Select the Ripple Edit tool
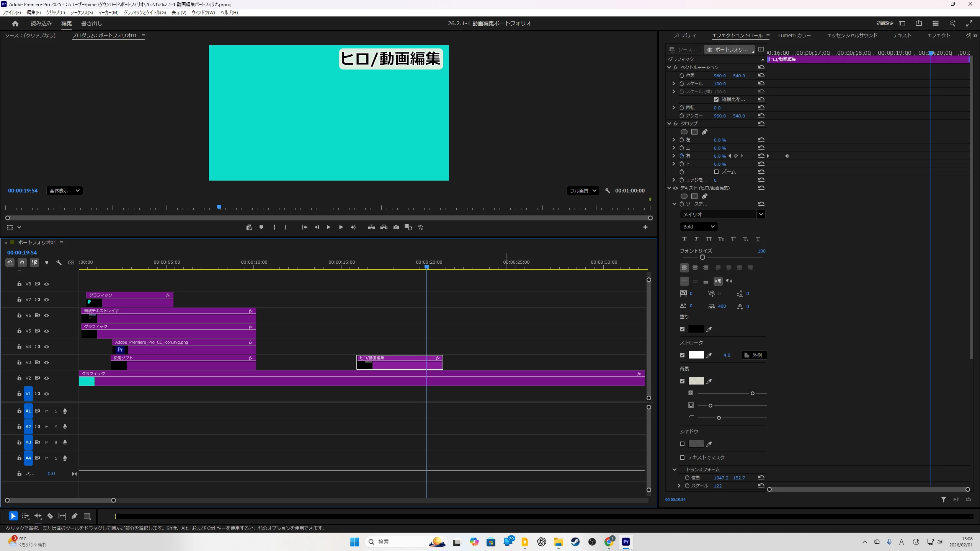 click(38, 516)
